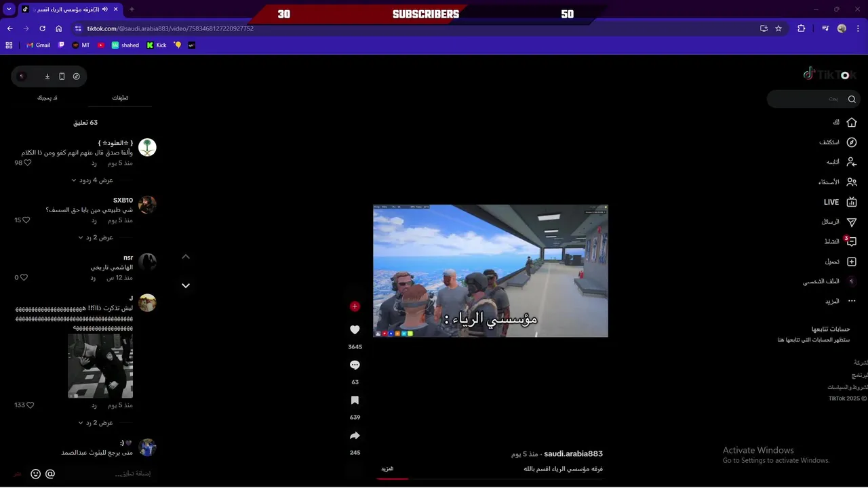
Task: Open the MT bookmark
Action: [81, 45]
